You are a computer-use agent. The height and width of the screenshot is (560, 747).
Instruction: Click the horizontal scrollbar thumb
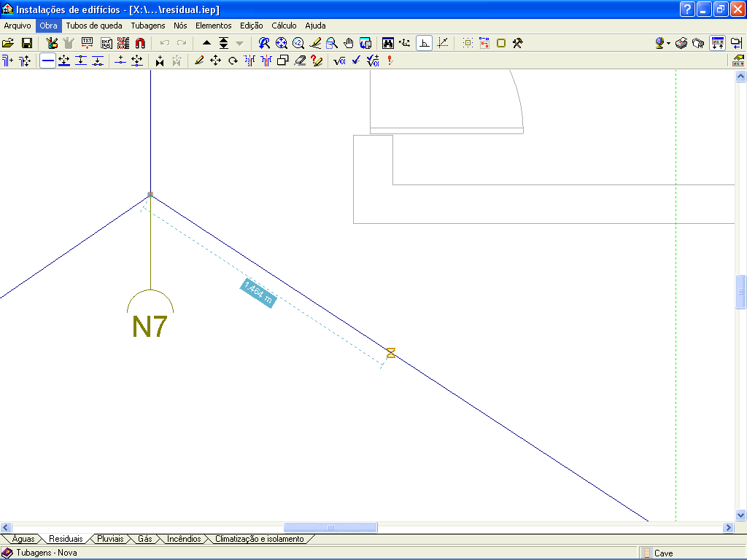pos(330,527)
